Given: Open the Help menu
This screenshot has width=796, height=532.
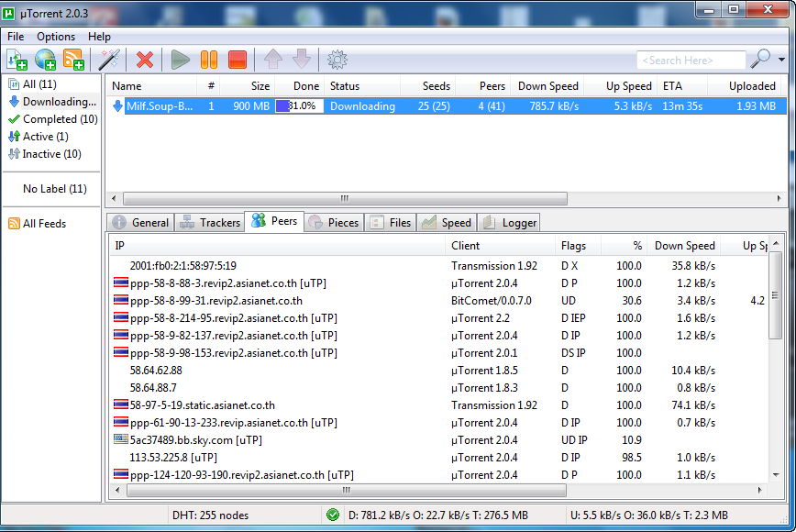Looking at the screenshot, I should tap(99, 37).
